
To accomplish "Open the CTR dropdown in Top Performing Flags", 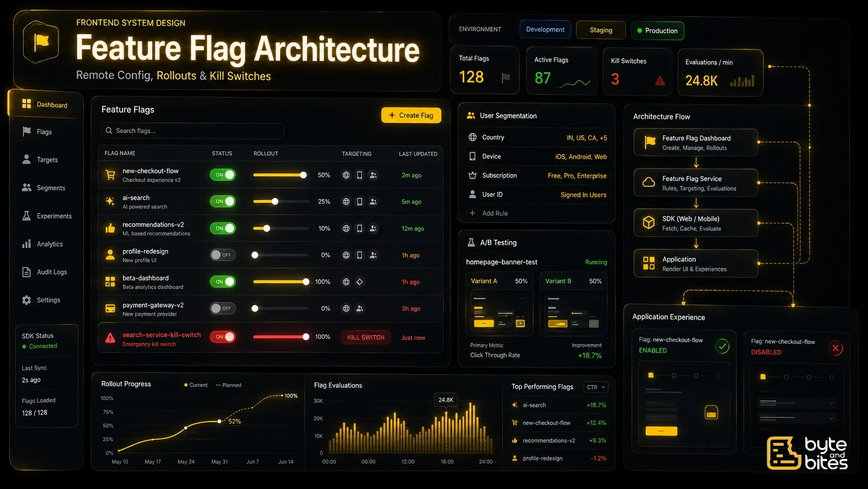I will coord(596,387).
